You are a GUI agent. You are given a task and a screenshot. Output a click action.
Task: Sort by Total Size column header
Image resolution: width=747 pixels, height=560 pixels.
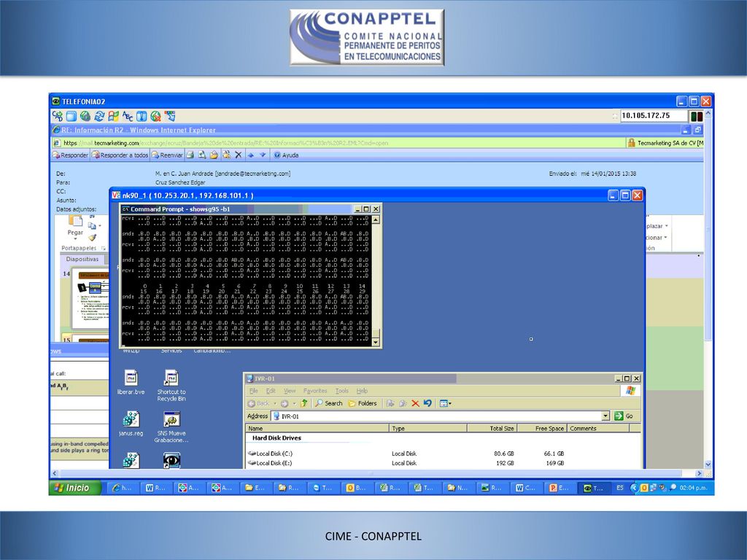492,429
